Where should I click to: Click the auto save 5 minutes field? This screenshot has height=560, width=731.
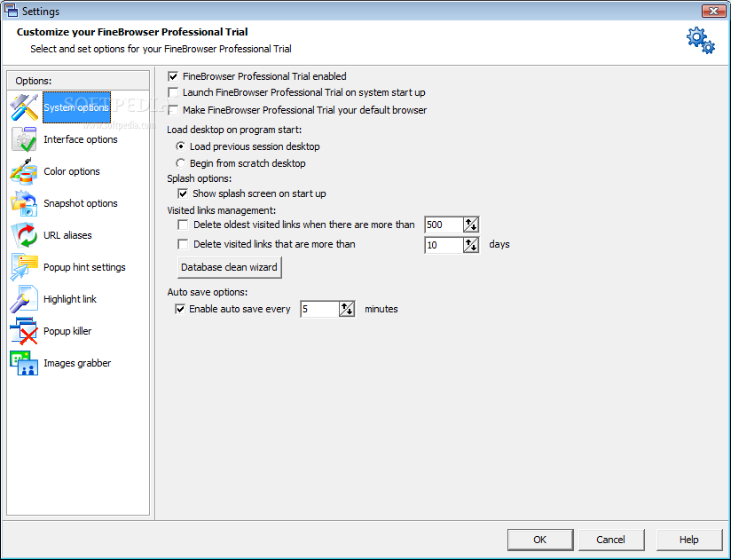pyautogui.click(x=319, y=309)
